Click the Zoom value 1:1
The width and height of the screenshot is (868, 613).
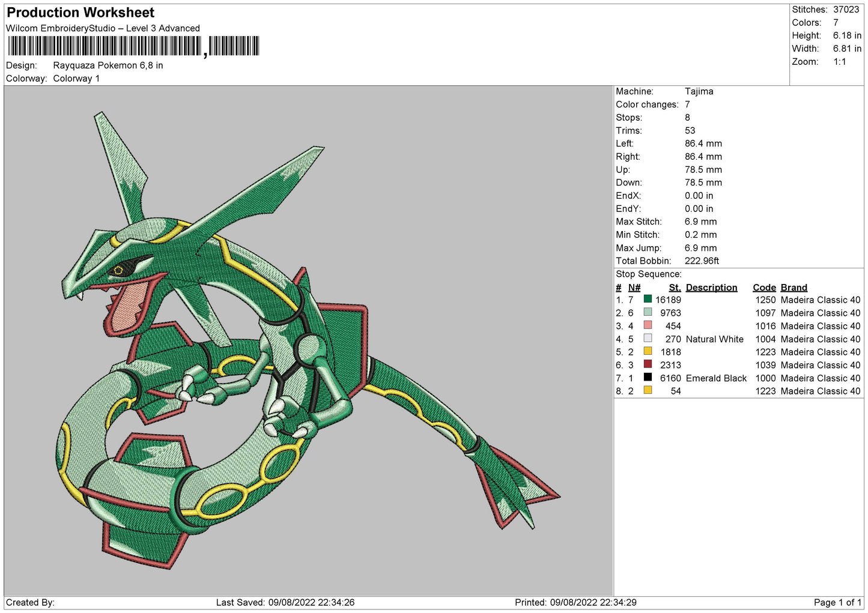[x=839, y=62]
